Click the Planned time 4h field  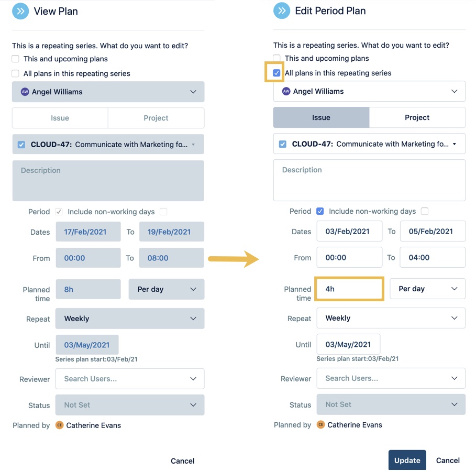pyautogui.click(x=349, y=289)
